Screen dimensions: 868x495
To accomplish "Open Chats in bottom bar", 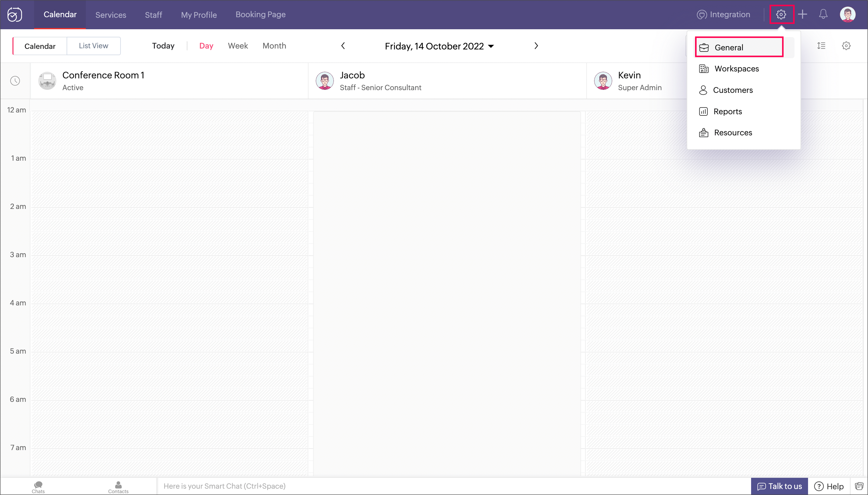I will 38,487.
